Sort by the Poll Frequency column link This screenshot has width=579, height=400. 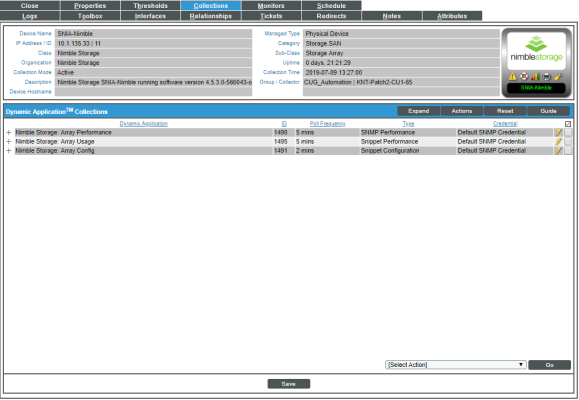(328, 124)
